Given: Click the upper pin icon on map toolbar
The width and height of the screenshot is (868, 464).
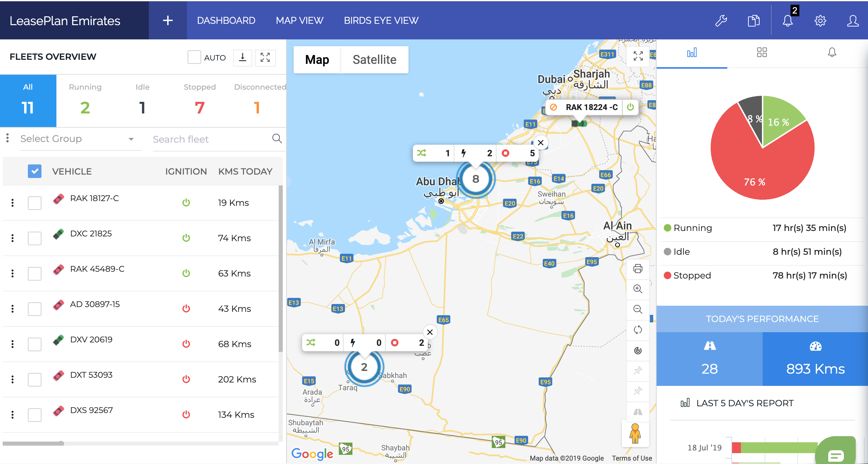Looking at the screenshot, I should coord(638,371).
